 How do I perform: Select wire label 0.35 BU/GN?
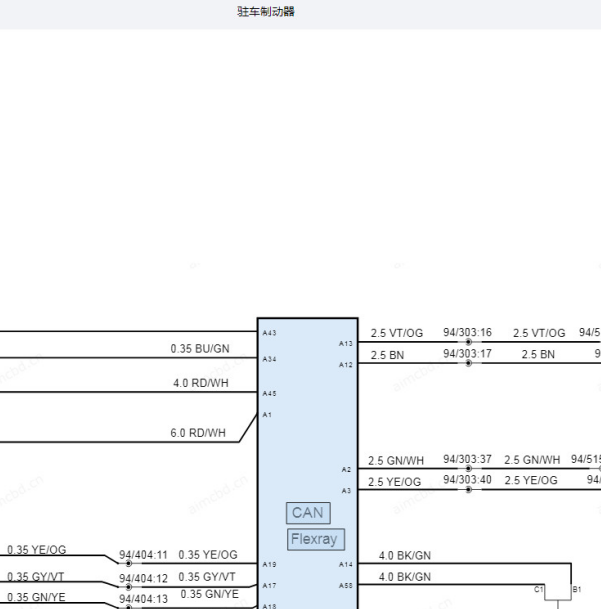tap(200, 349)
